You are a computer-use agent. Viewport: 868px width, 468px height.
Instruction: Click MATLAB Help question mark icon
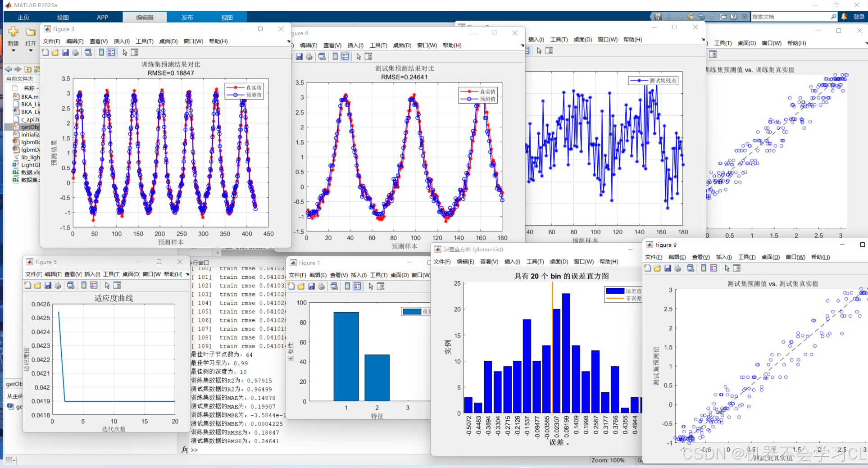coord(734,17)
